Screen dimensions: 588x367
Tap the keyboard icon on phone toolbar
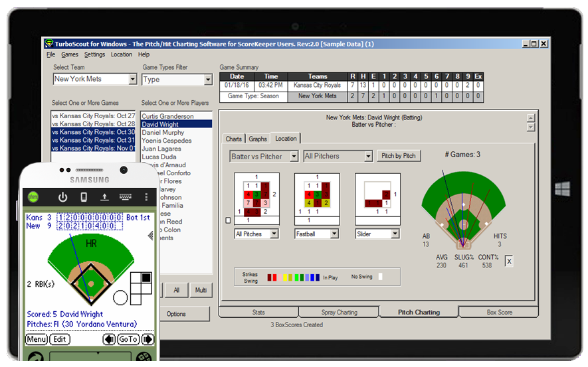pos(126,196)
